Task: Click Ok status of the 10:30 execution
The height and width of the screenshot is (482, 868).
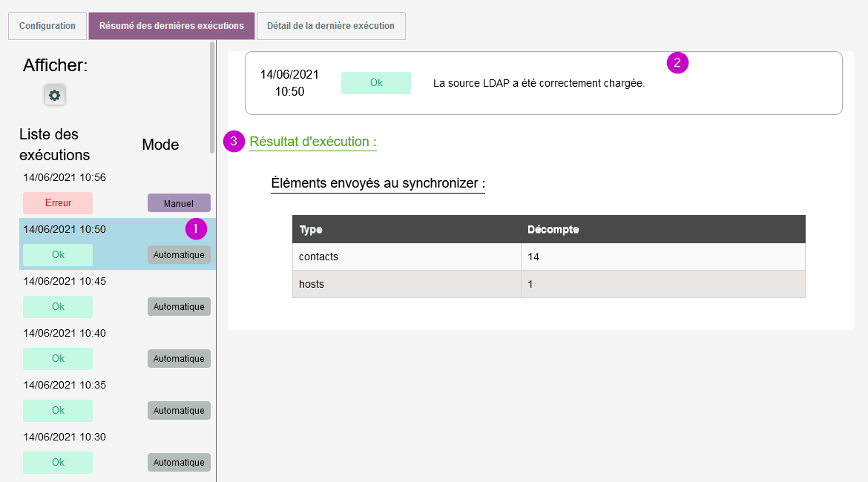Action: pyautogui.click(x=58, y=463)
